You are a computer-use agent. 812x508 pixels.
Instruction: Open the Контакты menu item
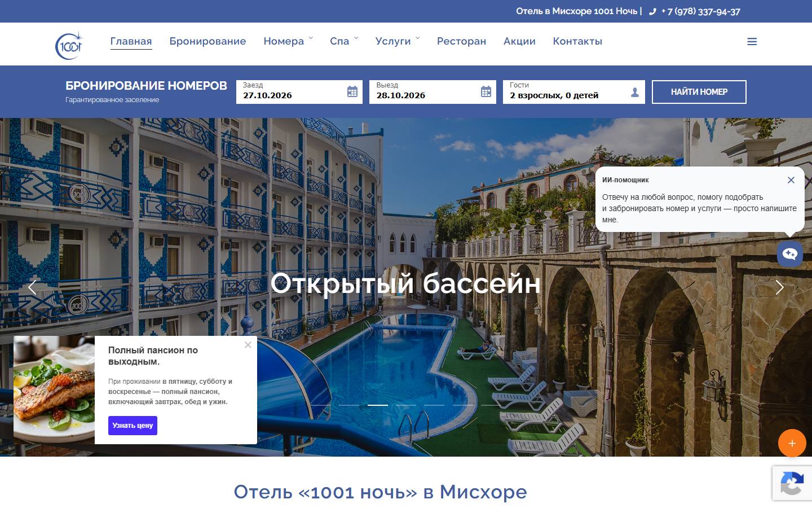[577, 41]
